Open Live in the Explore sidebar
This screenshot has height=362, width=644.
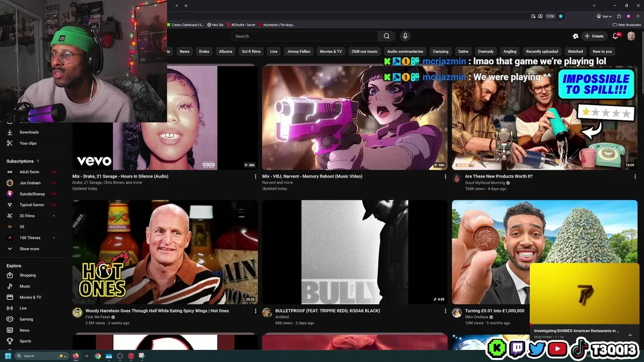(23, 308)
